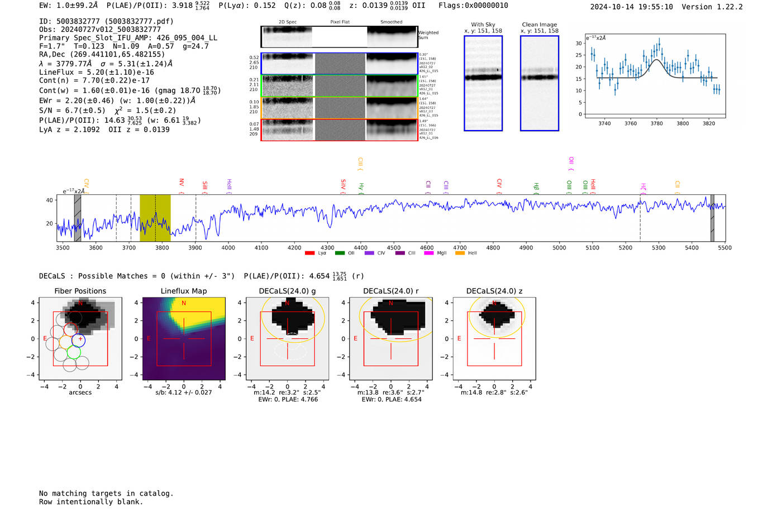Click the red NV line label above spectrum

point(182,186)
